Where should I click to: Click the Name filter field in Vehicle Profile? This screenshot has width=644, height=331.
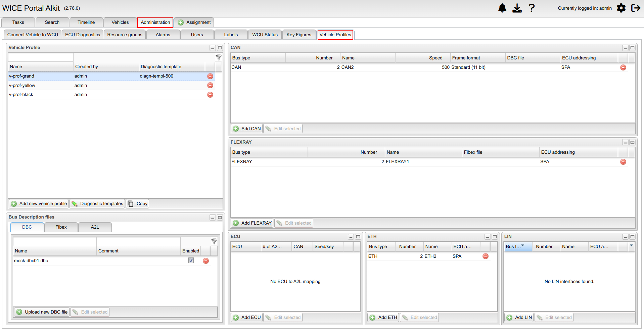click(41, 57)
